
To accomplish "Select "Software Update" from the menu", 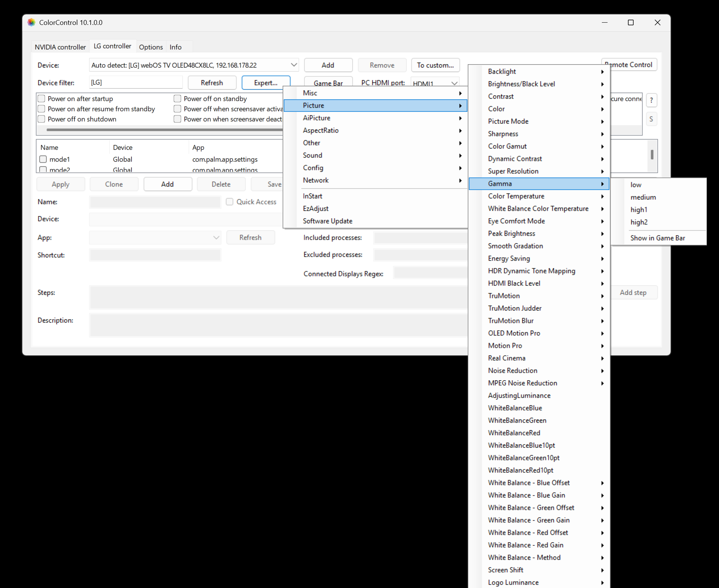I will [327, 221].
